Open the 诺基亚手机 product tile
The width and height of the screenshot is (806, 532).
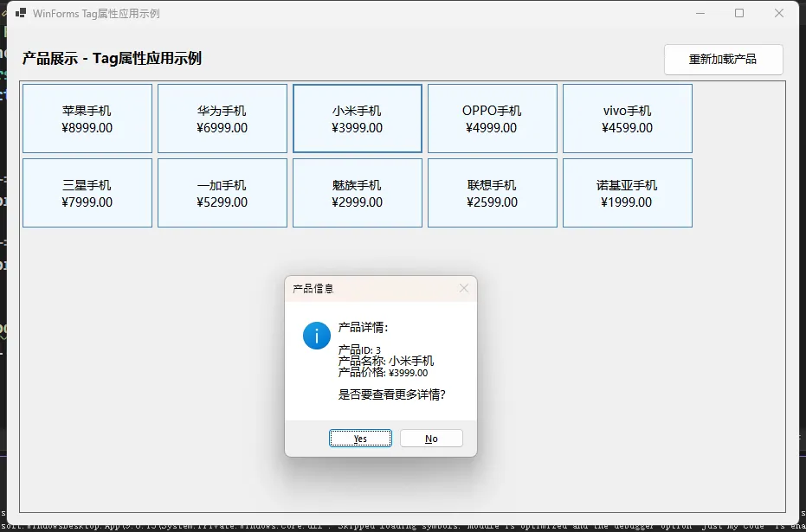627,193
